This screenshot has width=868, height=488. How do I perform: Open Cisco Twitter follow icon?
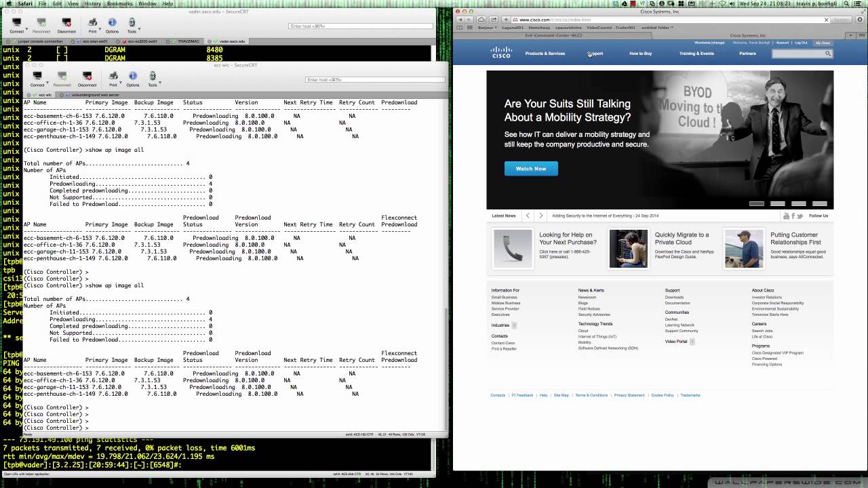pyautogui.click(x=800, y=216)
